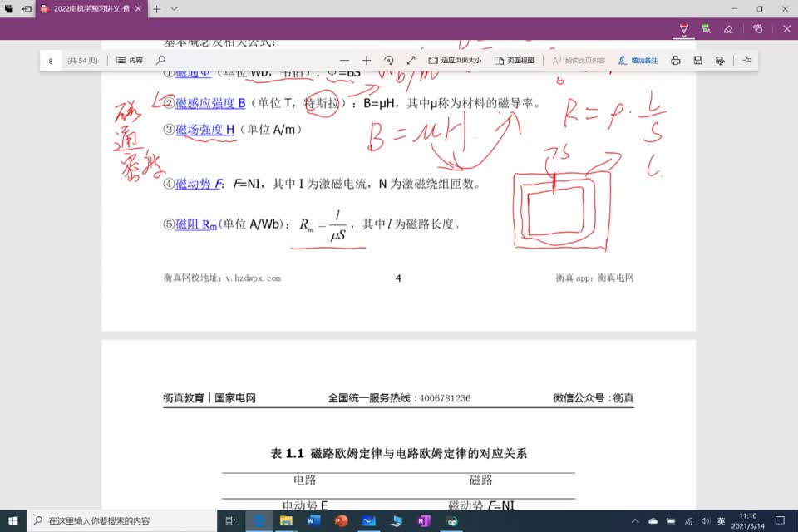Click table header cell 磁路

coord(480,480)
